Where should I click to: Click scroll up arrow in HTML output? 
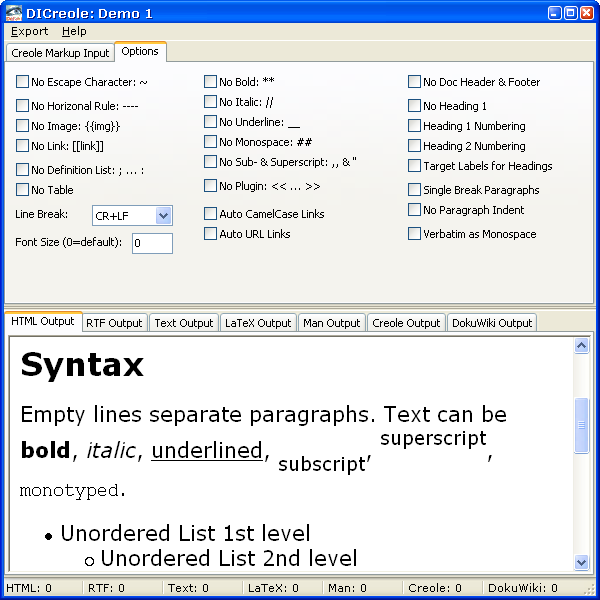(582, 346)
